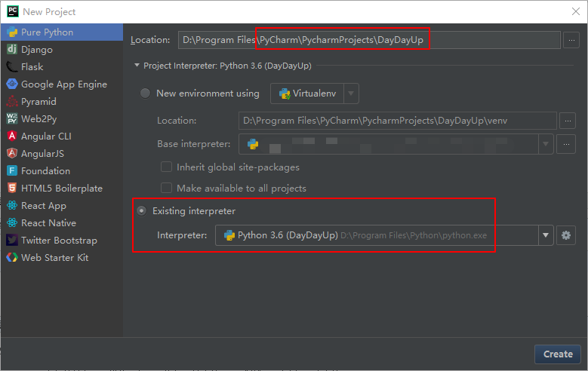This screenshot has height=371, width=588.
Task: Collapse the Project Interpreter section
Action: click(137, 65)
